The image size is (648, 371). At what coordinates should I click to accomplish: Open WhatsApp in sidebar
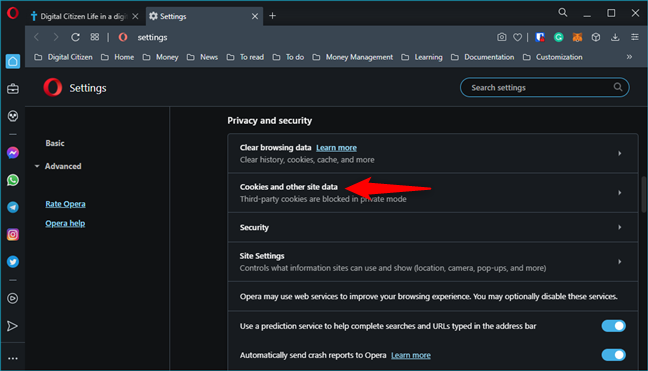tap(13, 180)
